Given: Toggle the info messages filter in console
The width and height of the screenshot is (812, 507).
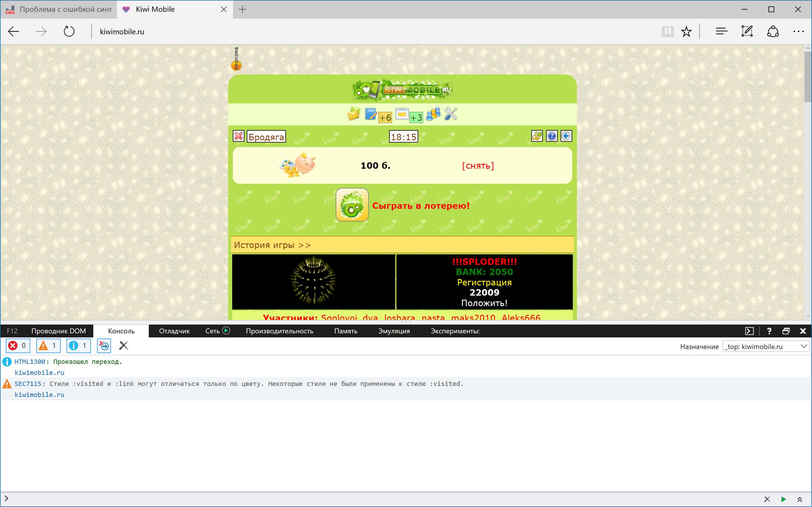Looking at the screenshot, I should [x=78, y=346].
